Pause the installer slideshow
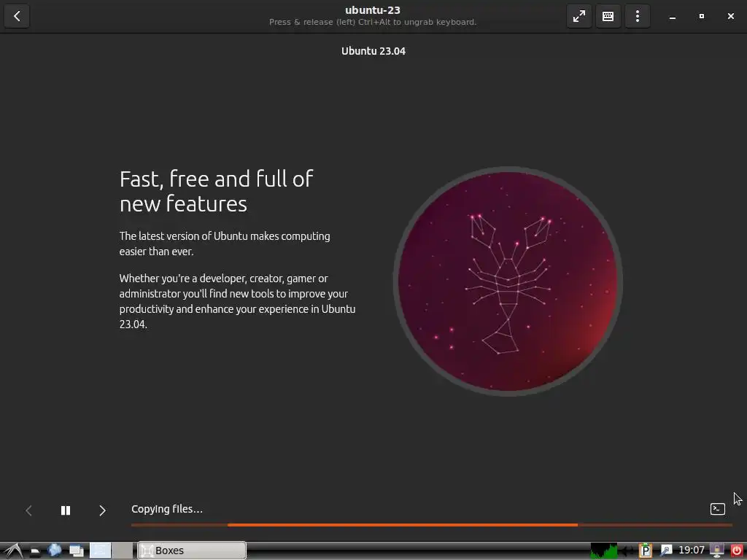The height and width of the screenshot is (560, 747). pyautogui.click(x=66, y=510)
